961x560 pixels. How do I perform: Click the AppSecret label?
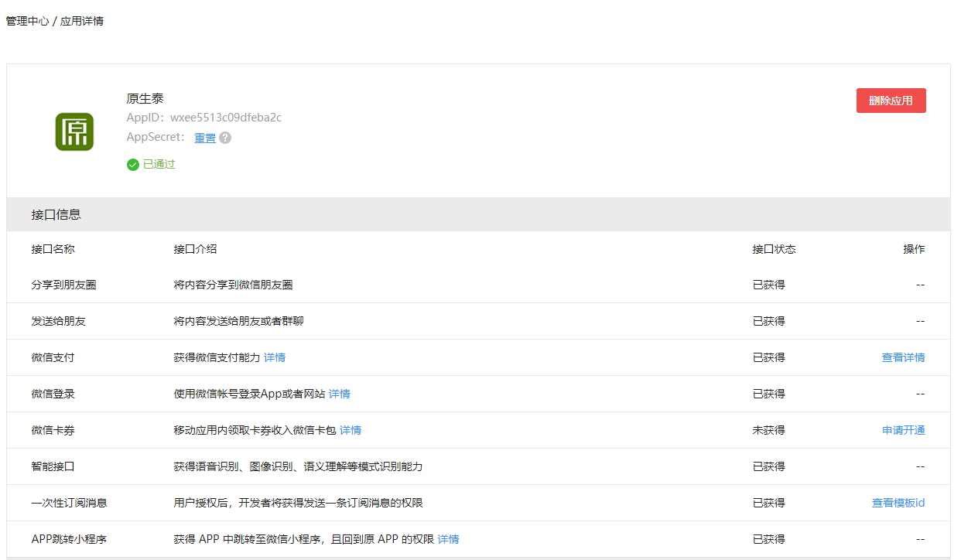(156, 138)
